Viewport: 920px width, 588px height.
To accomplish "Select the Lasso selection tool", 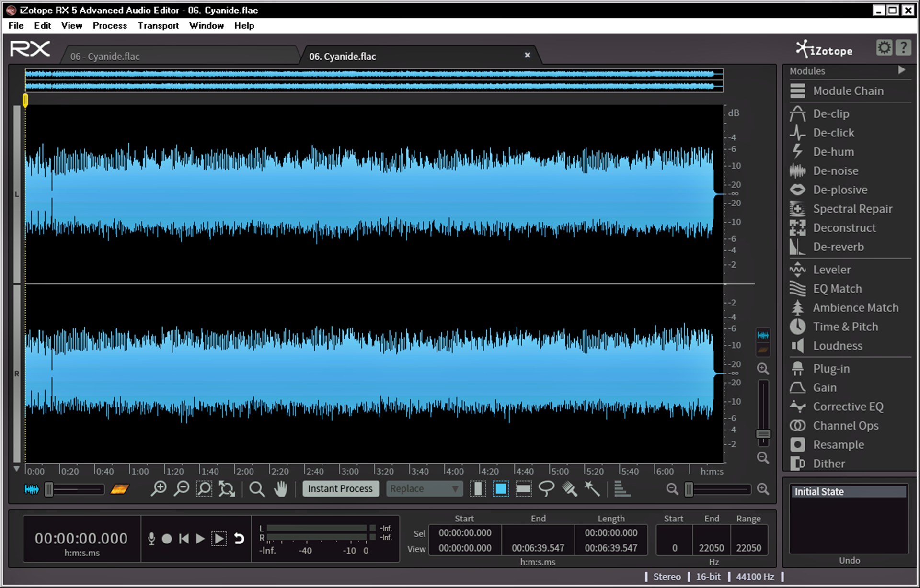I will click(546, 489).
